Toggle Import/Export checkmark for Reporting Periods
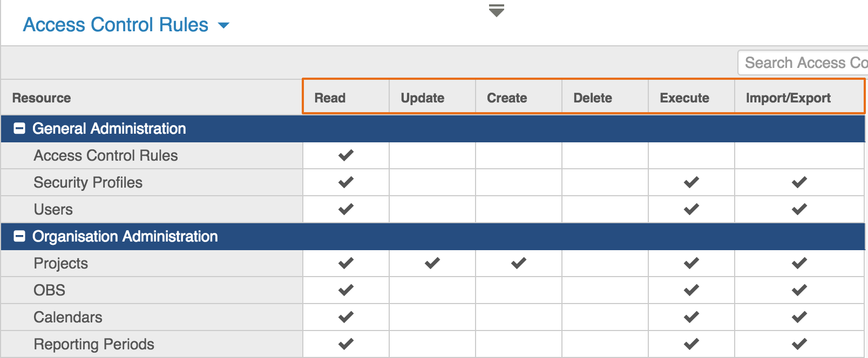Screen dimensions: 868x358 tap(799, 344)
